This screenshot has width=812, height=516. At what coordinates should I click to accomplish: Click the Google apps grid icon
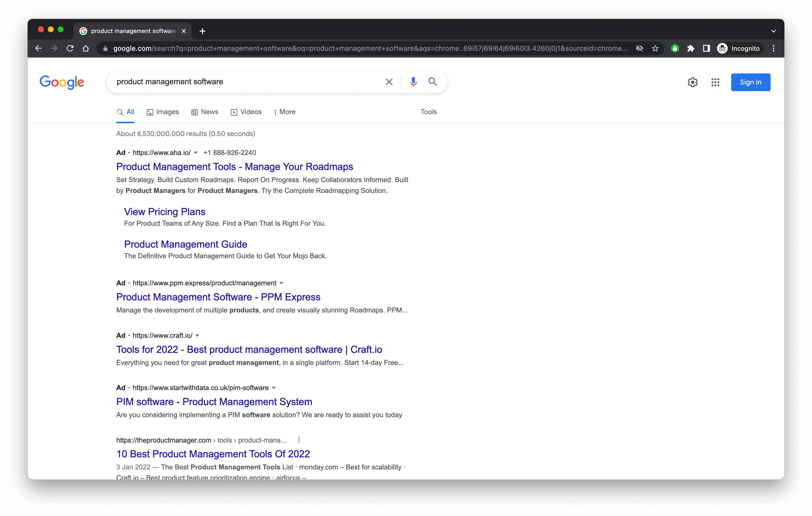[714, 82]
